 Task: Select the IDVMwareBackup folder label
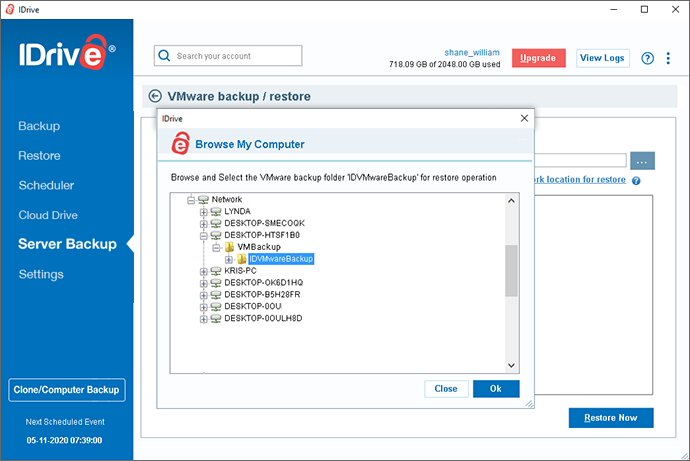click(x=281, y=259)
